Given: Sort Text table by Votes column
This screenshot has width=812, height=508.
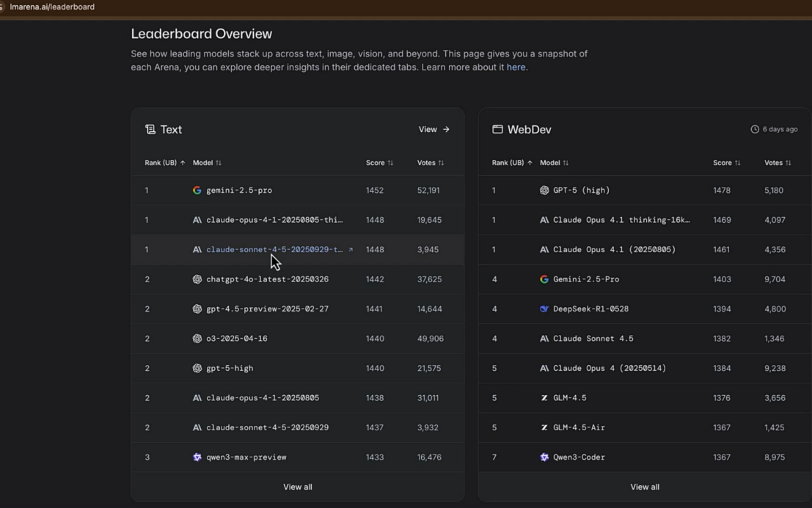Looking at the screenshot, I should (431, 163).
